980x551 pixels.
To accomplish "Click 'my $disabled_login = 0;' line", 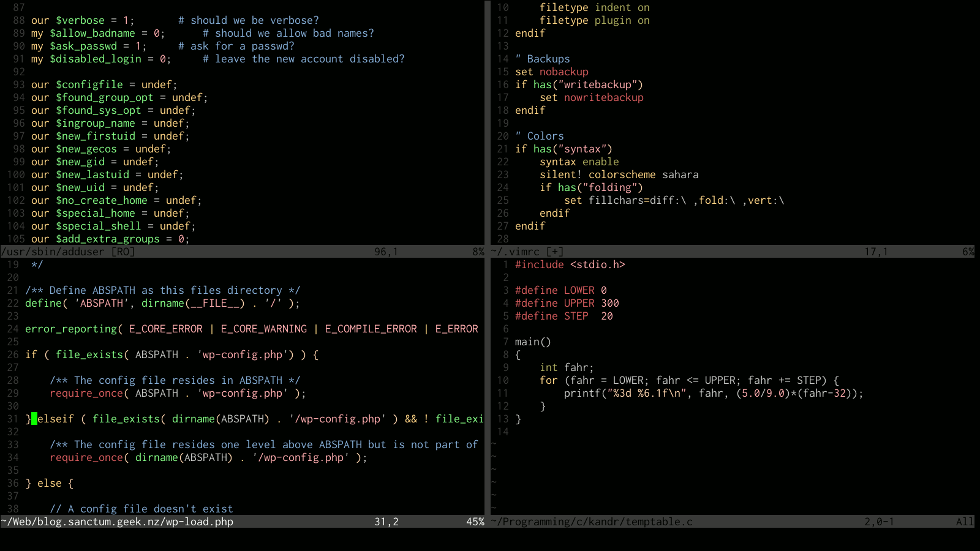I will pyautogui.click(x=101, y=59).
